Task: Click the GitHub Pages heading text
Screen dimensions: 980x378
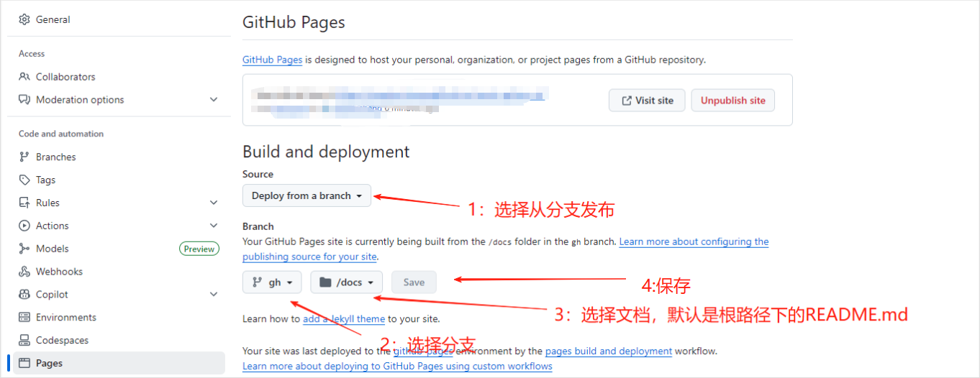Action: point(294,22)
